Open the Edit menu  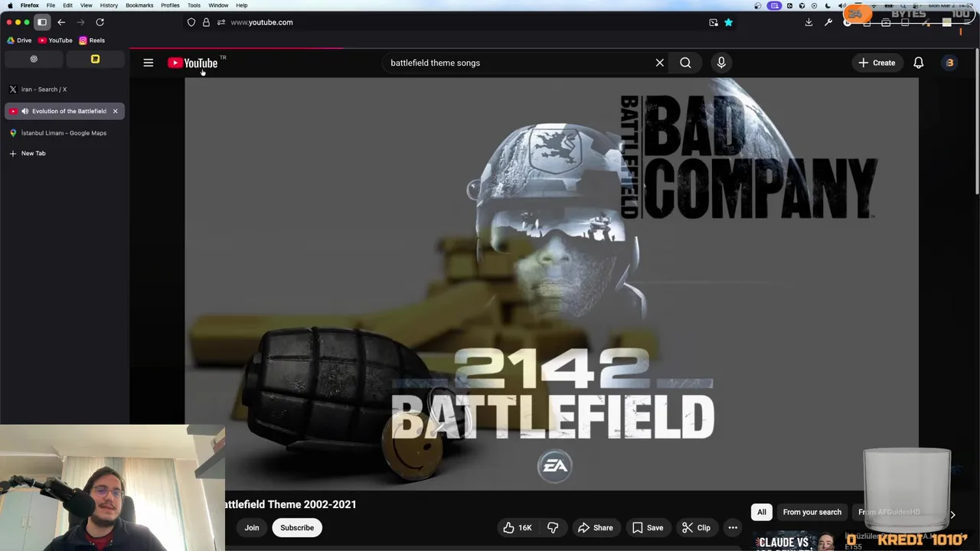tap(67, 5)
